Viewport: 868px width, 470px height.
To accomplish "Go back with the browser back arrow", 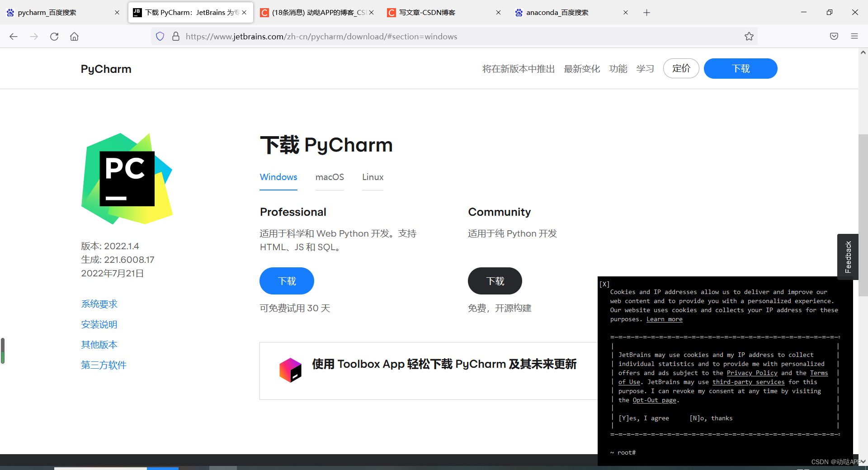I will pyautogui.click(x=14, y=37).
